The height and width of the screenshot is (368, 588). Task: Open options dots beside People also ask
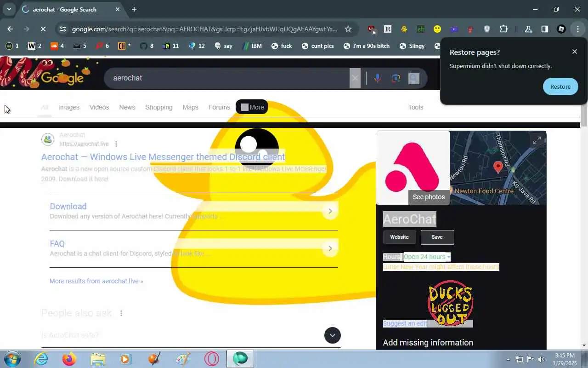[121, 313]
